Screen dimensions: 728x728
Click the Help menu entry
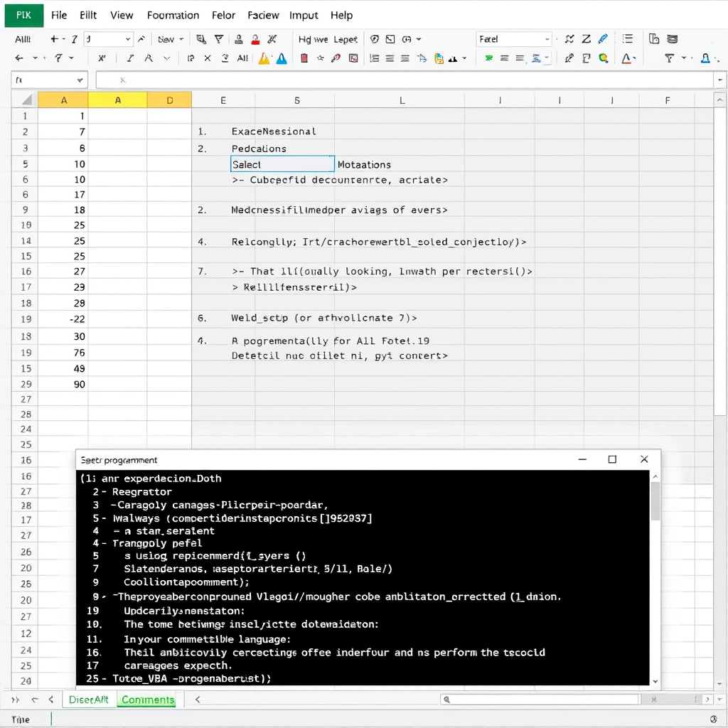341,15
